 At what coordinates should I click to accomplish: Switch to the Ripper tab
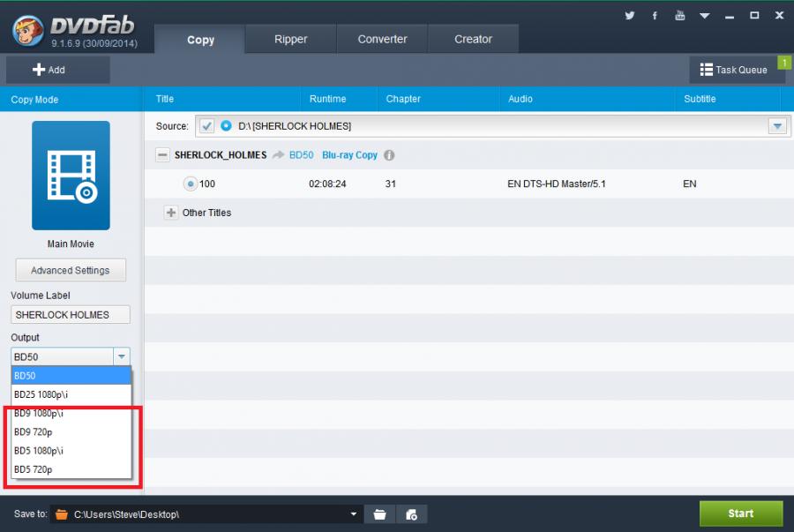290,39
